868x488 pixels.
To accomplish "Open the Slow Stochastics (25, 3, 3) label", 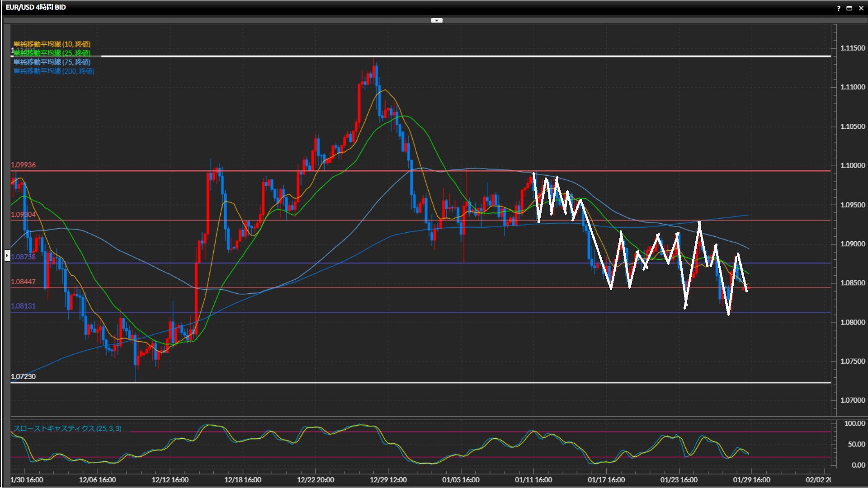I will pos(67,428).
